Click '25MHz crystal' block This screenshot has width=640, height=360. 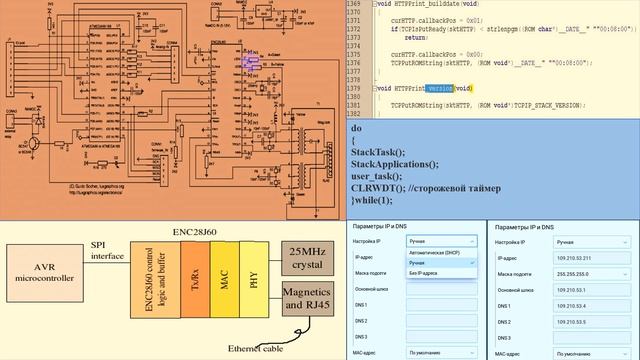[308, 258]
